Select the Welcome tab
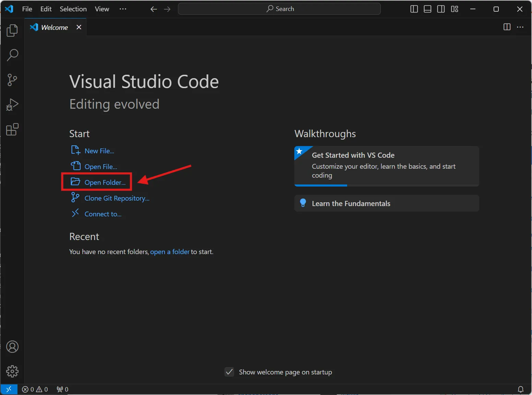 pyautogui.click(x=54, y=27)
